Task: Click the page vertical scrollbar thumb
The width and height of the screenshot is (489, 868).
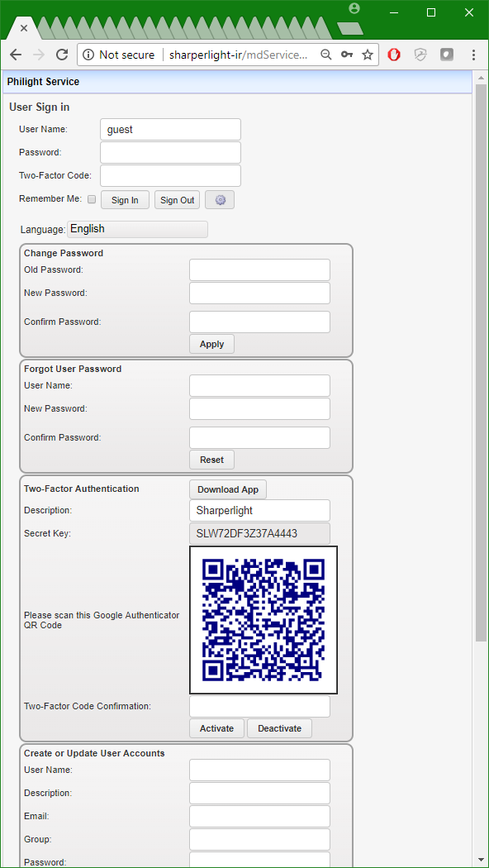Action: (482, 363)
